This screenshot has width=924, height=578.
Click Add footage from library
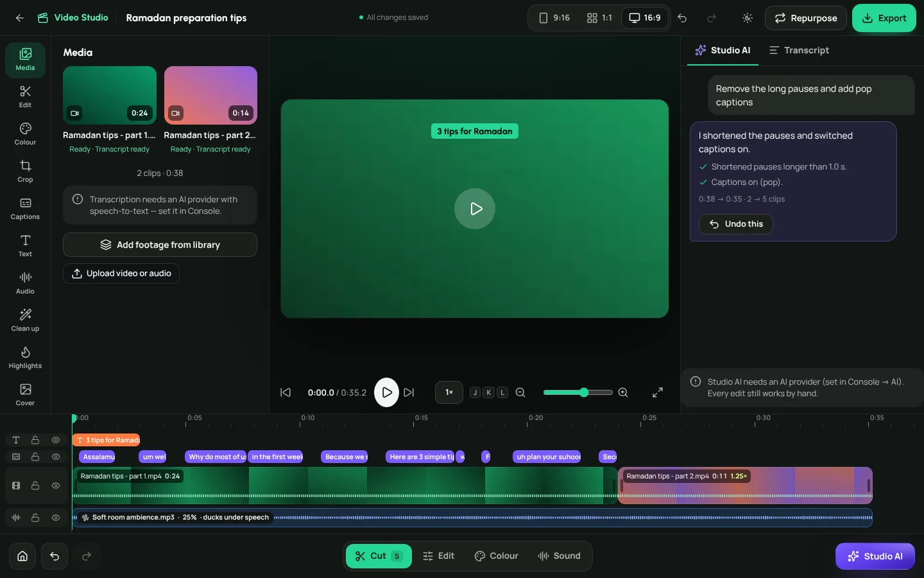[x=160, y=245]
